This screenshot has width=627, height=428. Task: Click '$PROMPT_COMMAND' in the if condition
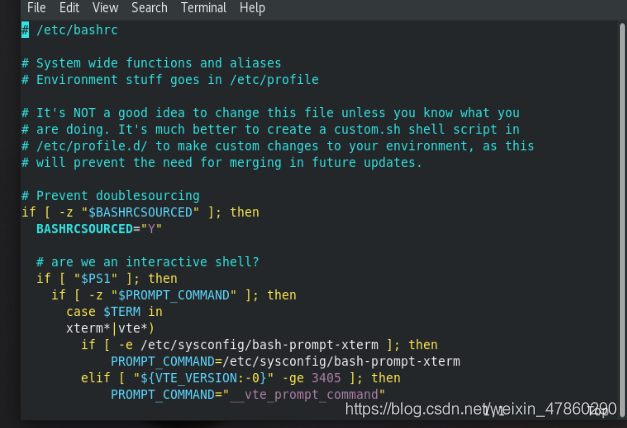[x=174, y=295]
